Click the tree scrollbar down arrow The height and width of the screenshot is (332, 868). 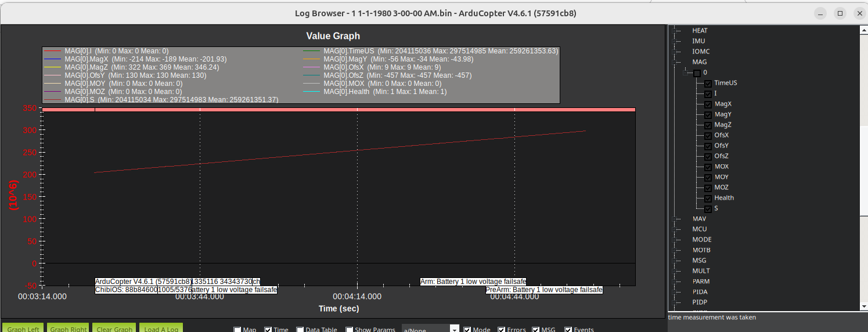pos(863,307)
